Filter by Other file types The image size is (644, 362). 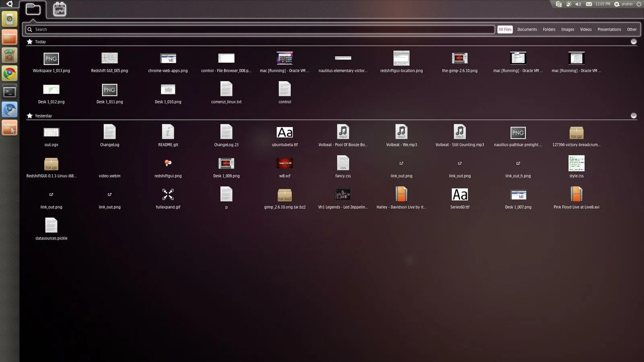[632, 29]
